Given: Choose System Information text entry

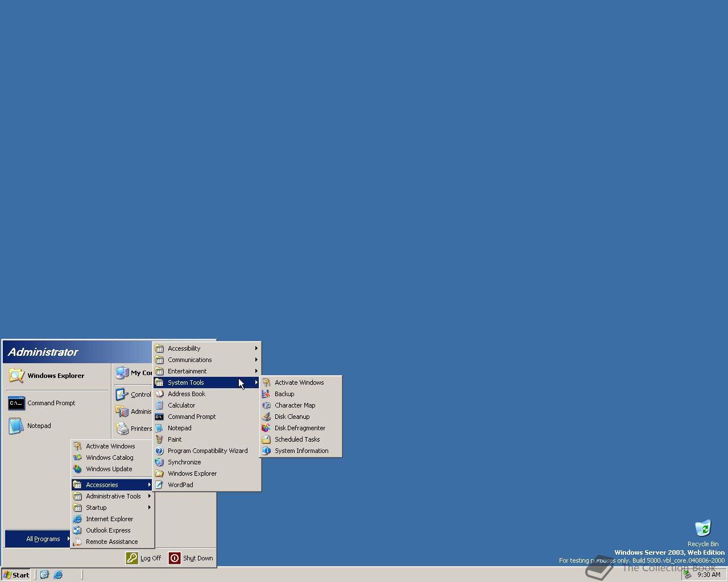Looking at the screenshot, I should click(x=301, y=451).
